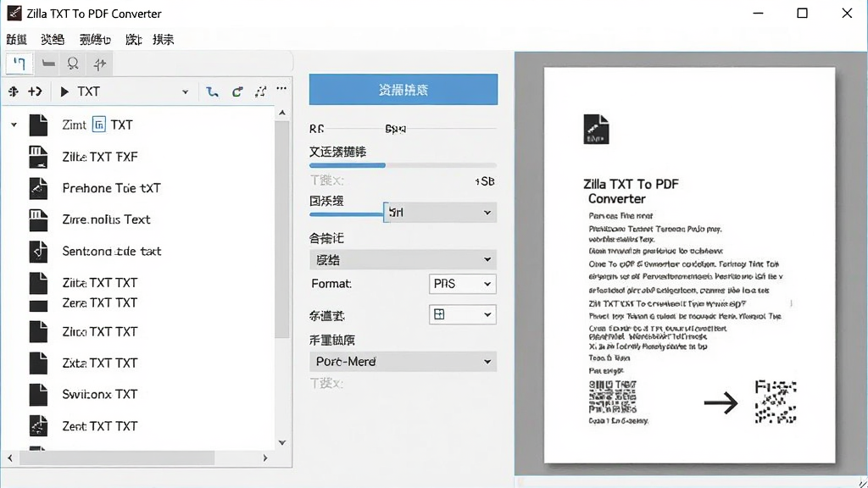Click the blue undo arrow icon
The height and width of the screenshot is (488, 868).
[x=212, y=91]
